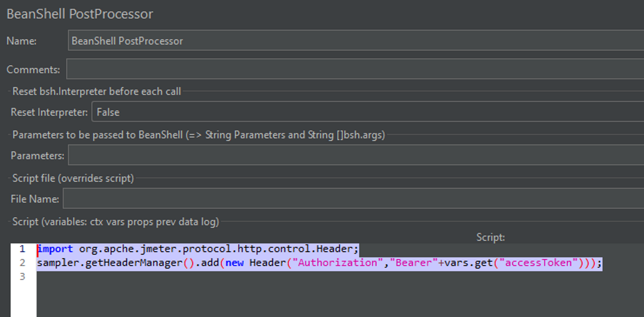Image resolution: width=644 pixels, height=317 pixels.
Task: Click the 'Reset bsh.Interpreter before each call' label
Action: pyautogui.click(x=96, y=91)
